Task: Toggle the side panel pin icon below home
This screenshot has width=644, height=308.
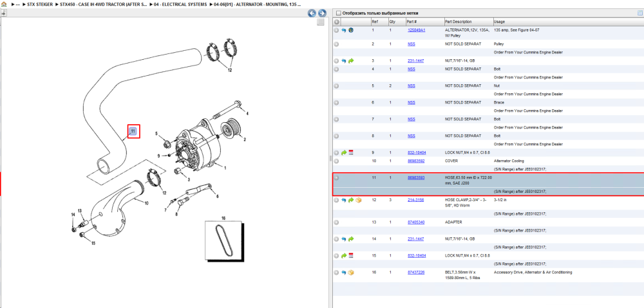Action: (x=4, y=13)
